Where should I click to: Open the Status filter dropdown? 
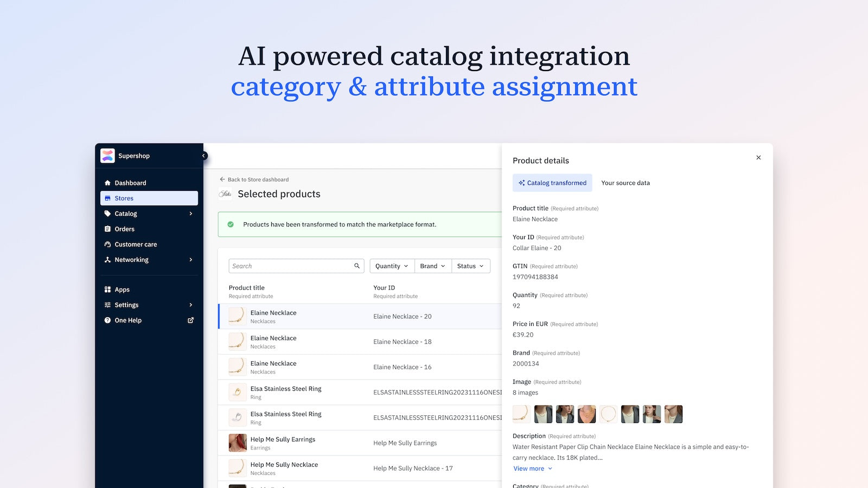point(470,266)
